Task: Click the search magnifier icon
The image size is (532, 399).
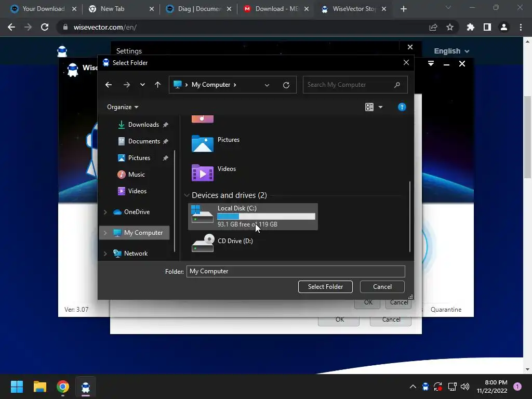Action: click(397, 85)
